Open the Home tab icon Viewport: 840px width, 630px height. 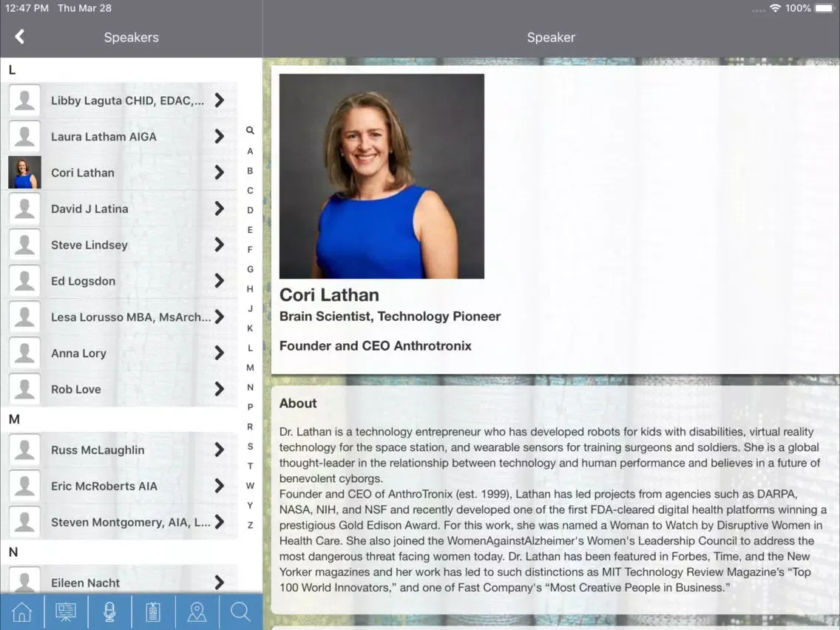click(x=22, y=612)
